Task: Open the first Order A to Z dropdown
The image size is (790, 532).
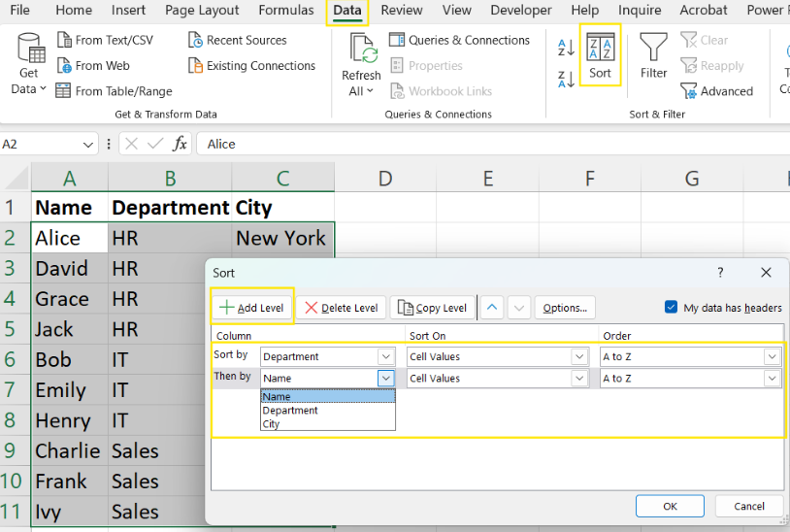Action: tap(772, 356)
